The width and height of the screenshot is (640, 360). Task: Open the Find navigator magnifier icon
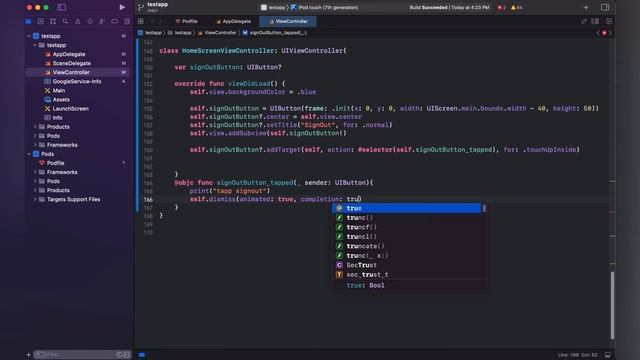coord(65,21)
